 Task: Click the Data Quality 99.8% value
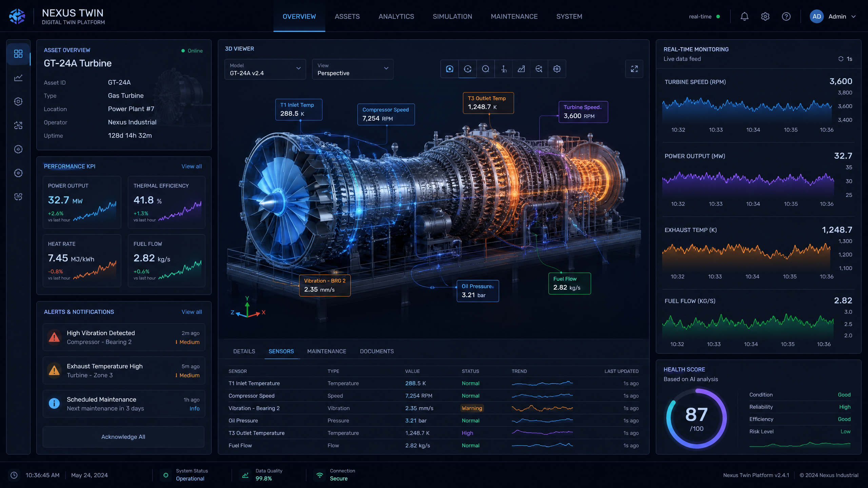(263, 478)
